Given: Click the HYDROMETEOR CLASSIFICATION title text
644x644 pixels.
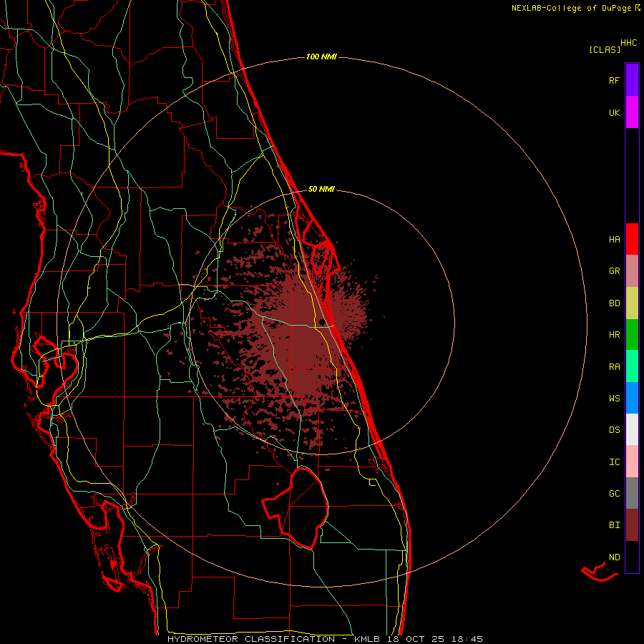Looking at the screenshot, I should click(x=251, y=639).
